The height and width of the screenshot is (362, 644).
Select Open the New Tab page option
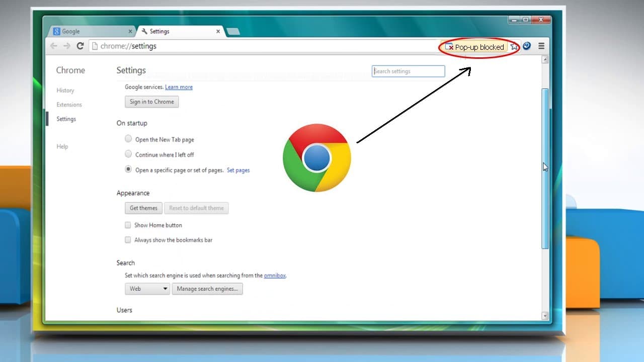(128, 139)
